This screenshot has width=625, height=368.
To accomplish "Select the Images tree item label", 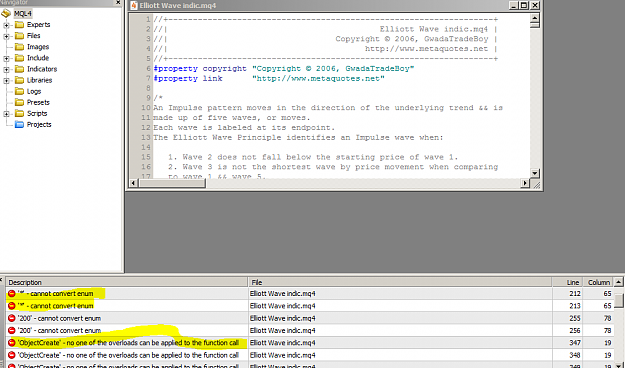I will tap(38, 47).
